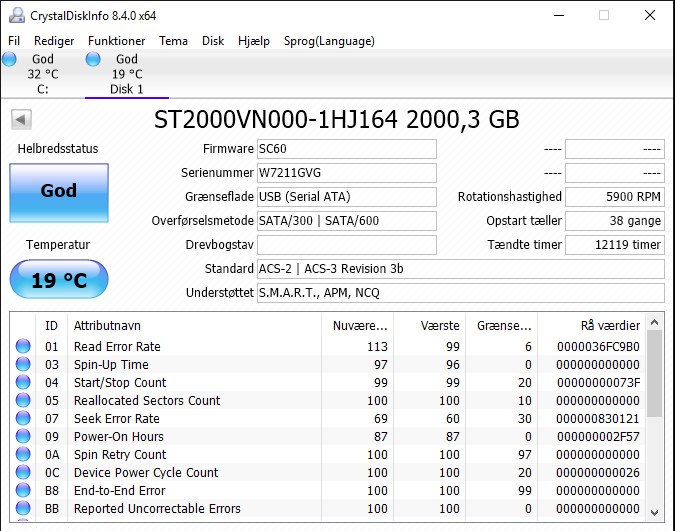Click the Firmware field SC60
This screenshot has height=531, width=675.
(x=347, y=149)
